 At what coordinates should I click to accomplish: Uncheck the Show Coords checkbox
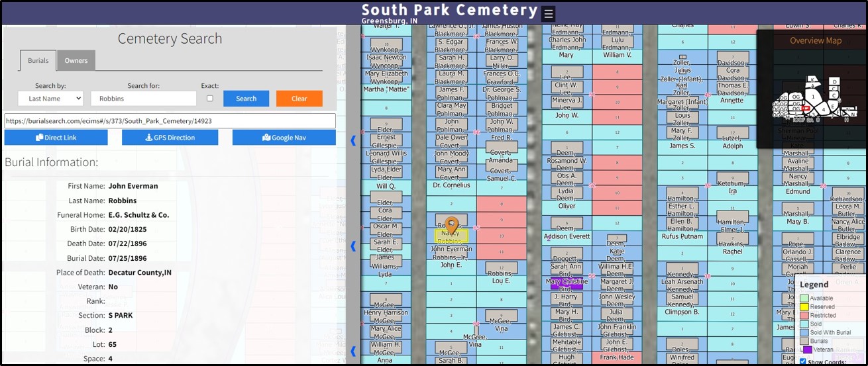click(803, 361)
